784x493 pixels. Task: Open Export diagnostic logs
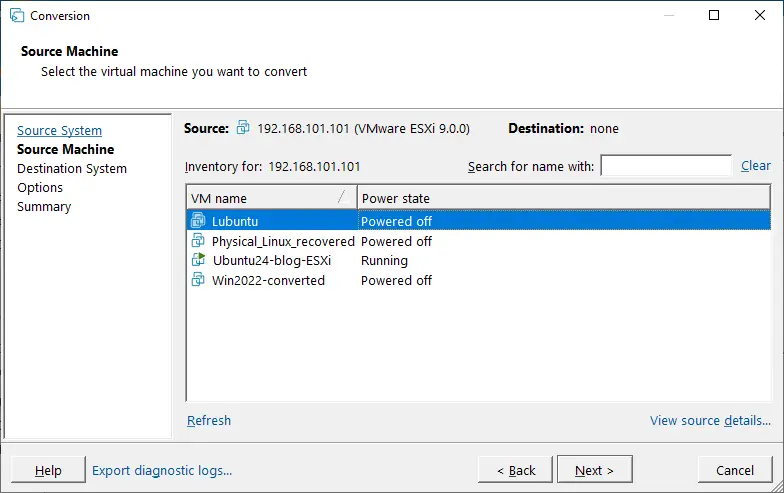162,470
